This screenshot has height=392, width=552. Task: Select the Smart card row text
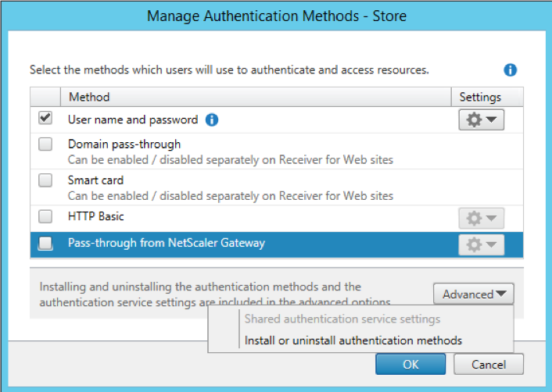click(x=96, y=180)
